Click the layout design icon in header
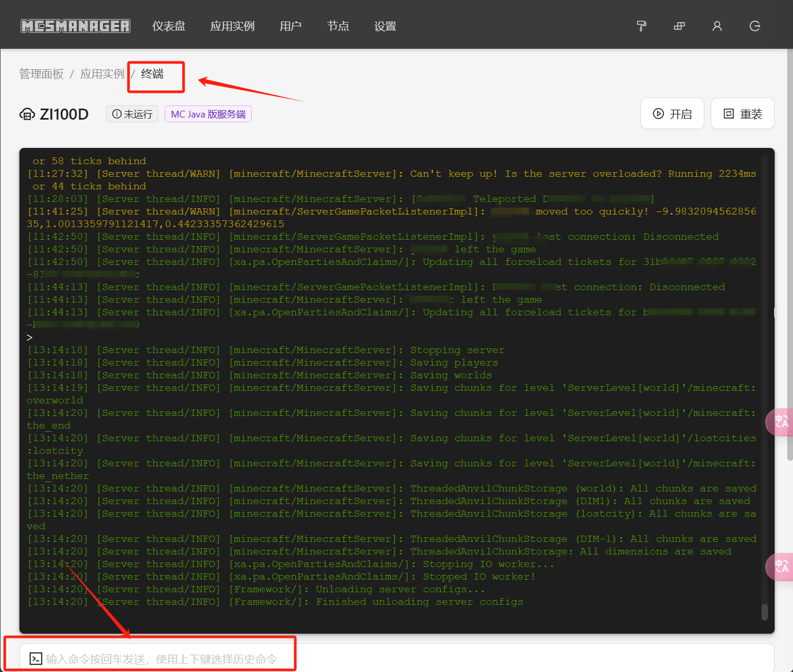Image resolution: width=793 pixels, height=672 pixels. coord(679,26)
